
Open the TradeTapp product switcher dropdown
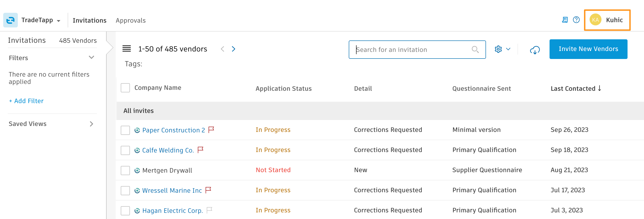pos(41,20)
